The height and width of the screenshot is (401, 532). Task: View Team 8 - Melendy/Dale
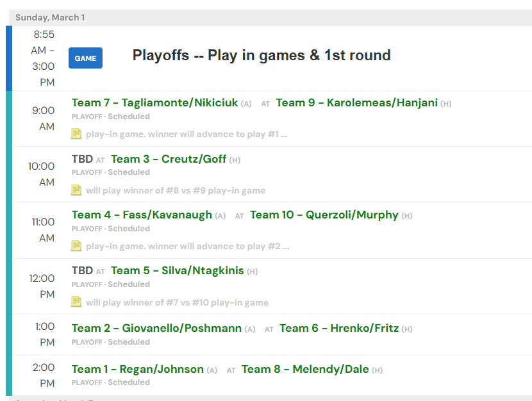[x=305, y=369]
